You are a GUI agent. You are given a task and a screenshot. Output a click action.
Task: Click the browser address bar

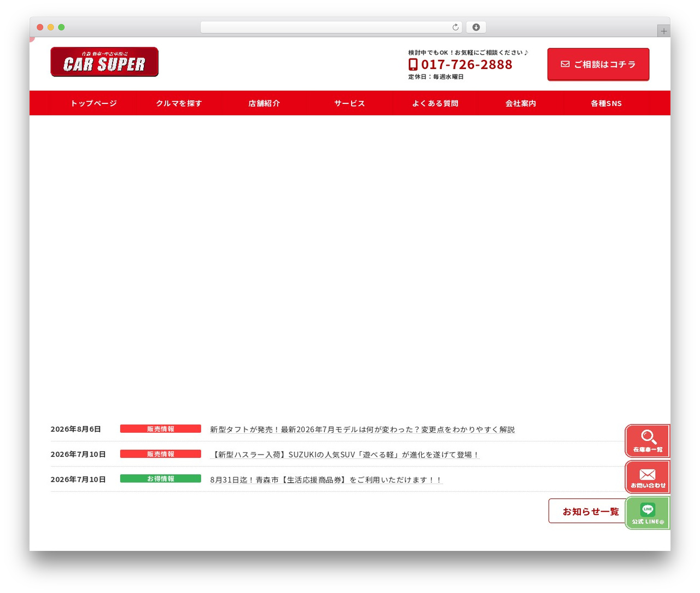(331, 27)
